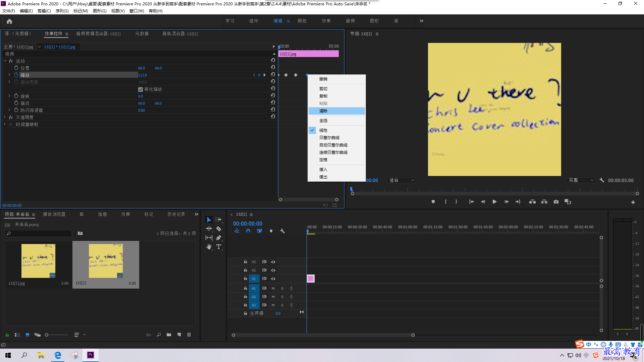Expand the Rotation property twirl
644x362 pixels.
point(9,96)
